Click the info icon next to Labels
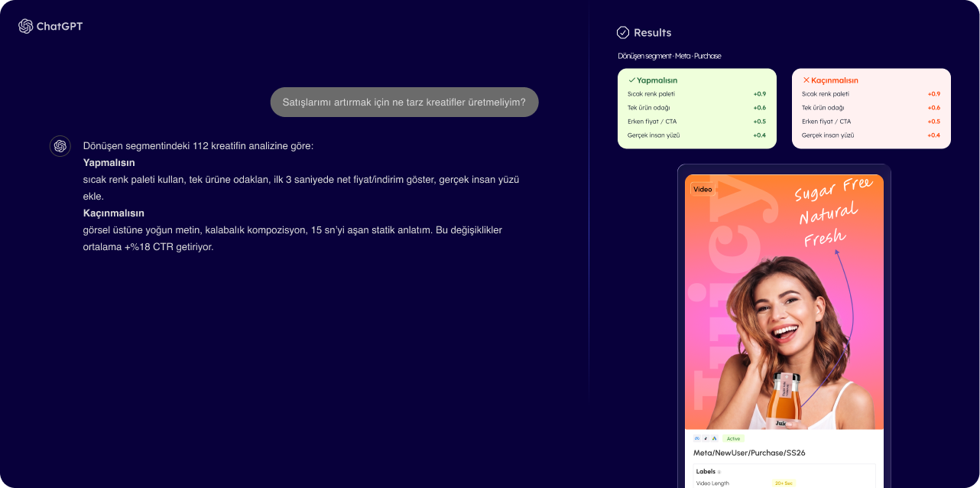980x488 pixels. pyautogui.click(x=719, y=472)
